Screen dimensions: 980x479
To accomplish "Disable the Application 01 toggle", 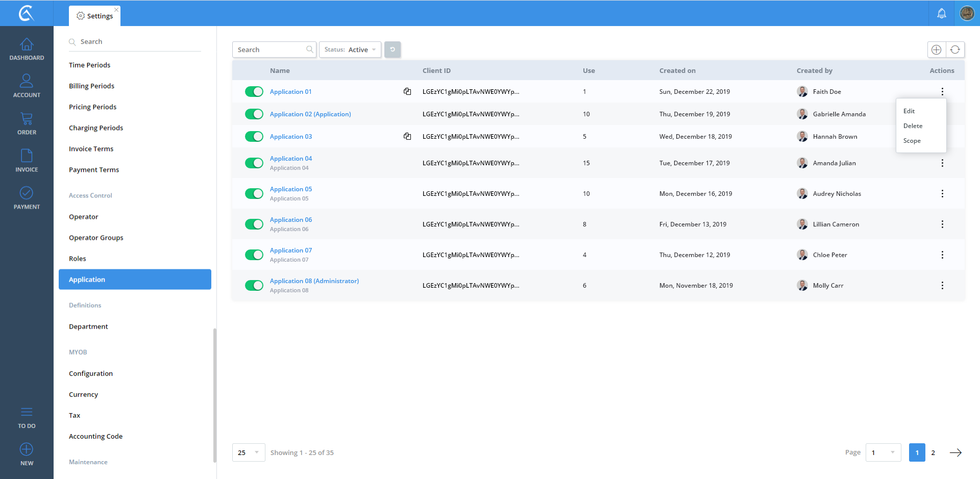I will pos(254,92).
